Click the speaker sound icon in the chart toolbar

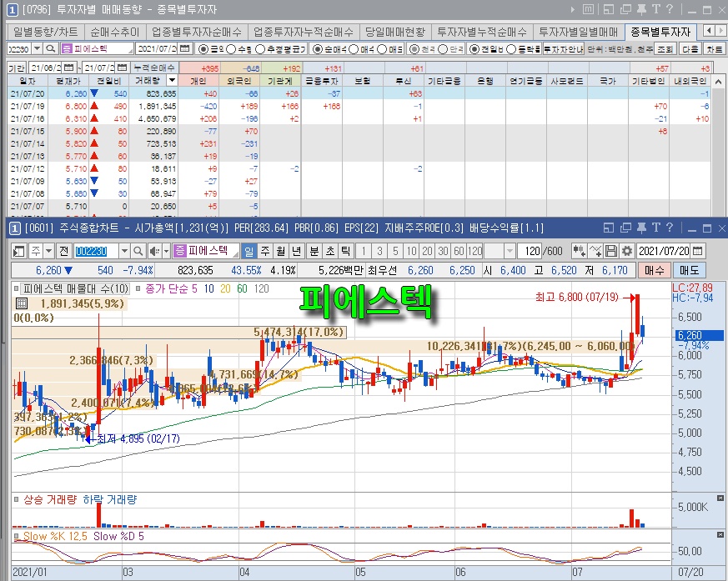point(154,251)
